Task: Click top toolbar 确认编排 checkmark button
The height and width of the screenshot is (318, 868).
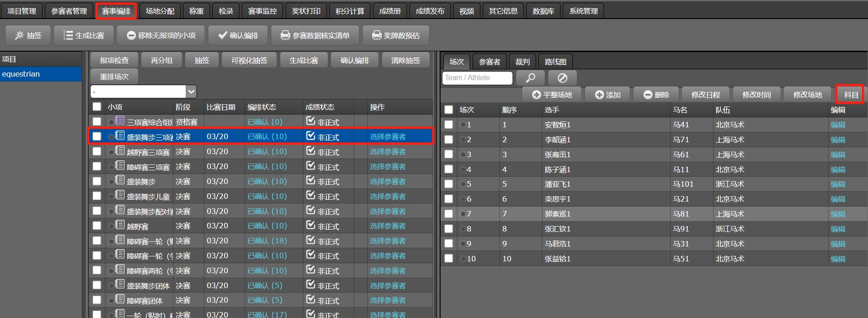Action: (238, 35)
